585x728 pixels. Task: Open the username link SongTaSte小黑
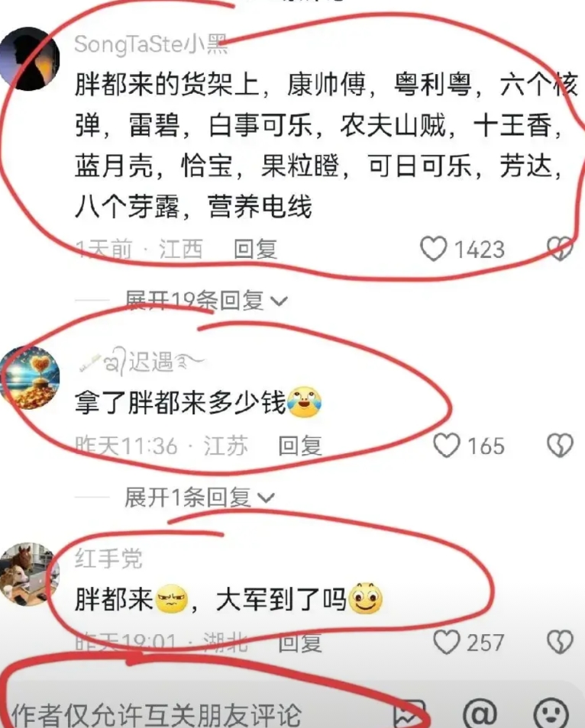click(151, 44)
